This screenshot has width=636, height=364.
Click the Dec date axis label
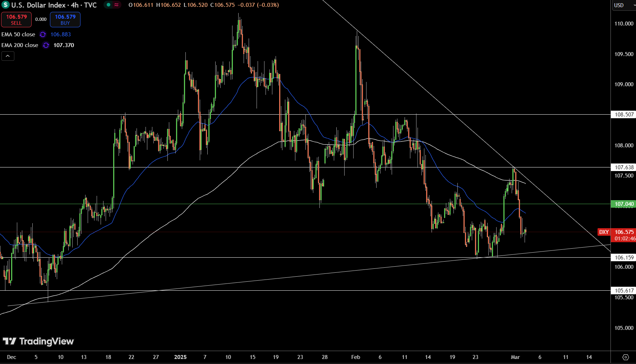coord(11,357)
